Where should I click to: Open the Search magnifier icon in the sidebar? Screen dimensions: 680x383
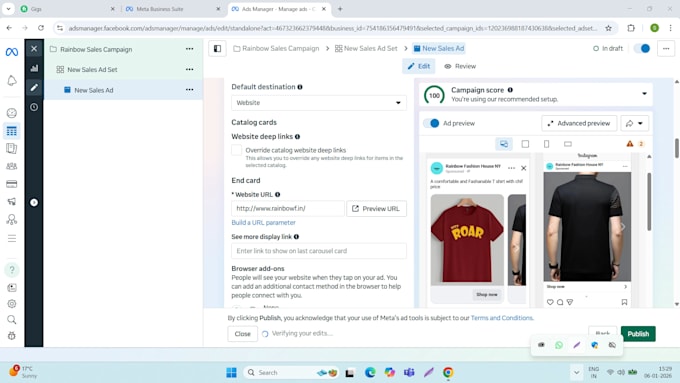12,320
